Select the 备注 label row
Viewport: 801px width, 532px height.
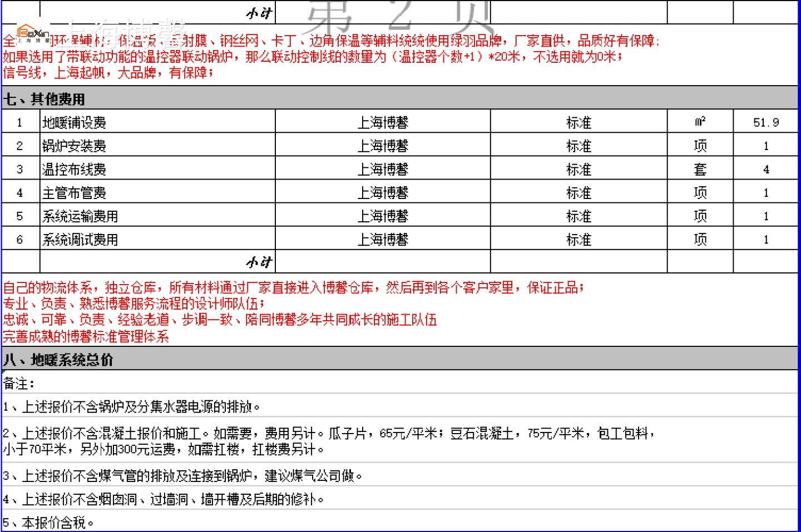pos(19,383)
